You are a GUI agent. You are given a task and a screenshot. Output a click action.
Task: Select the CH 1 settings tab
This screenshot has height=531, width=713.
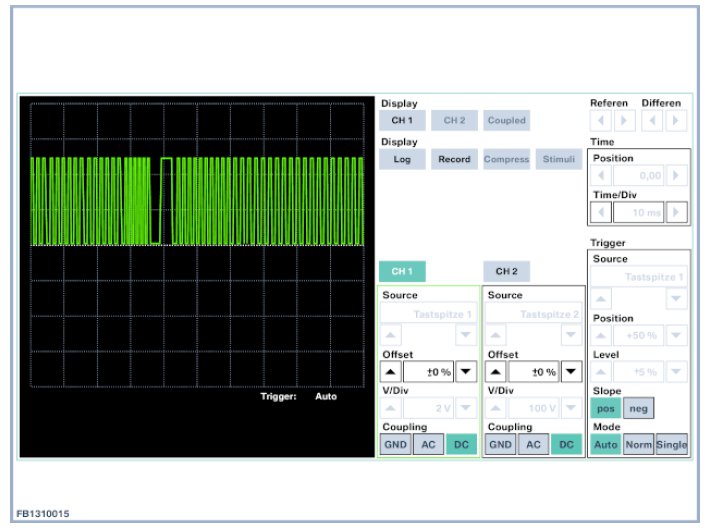click(x=401, y=271)
